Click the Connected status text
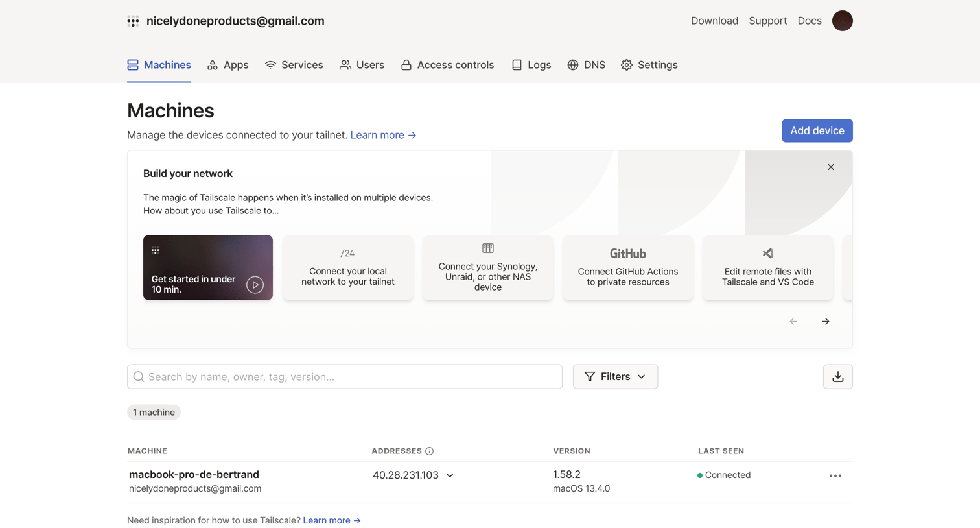Image resolution: width=980 pixels, height=528 pixels. pyautogui.click(x=727, y=475)
